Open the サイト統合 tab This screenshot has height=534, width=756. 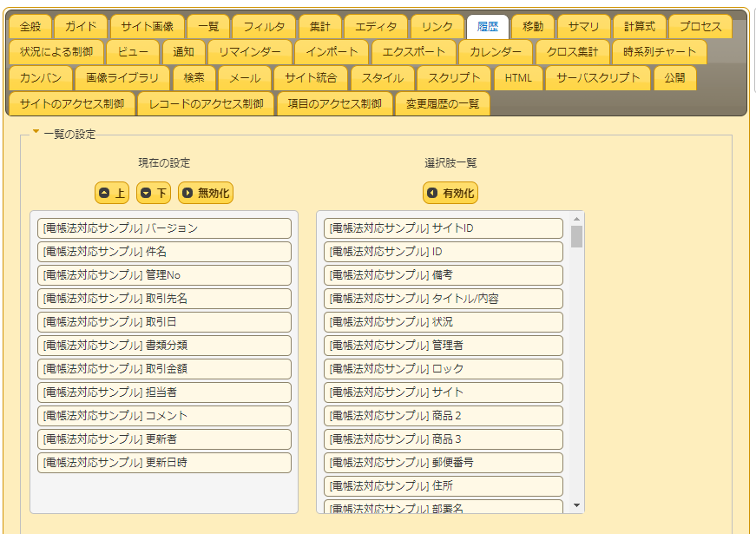311,78
